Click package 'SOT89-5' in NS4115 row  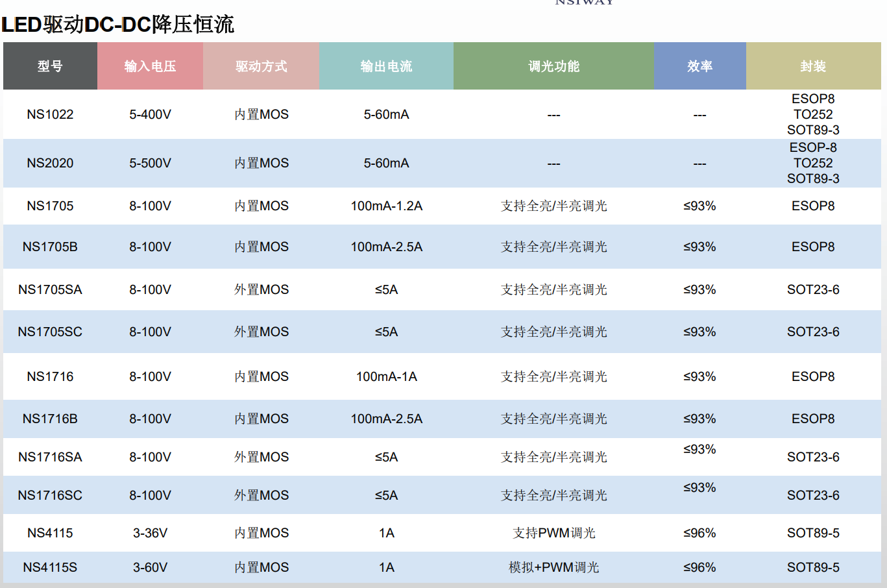click(813, 533)
